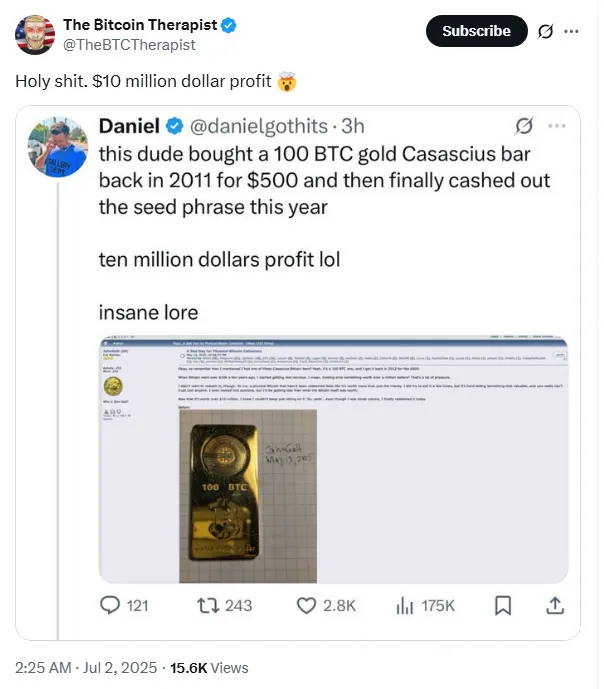Open the quoted post's three-dot menu
Screen dimensions: 604x689
pos(557,126)
